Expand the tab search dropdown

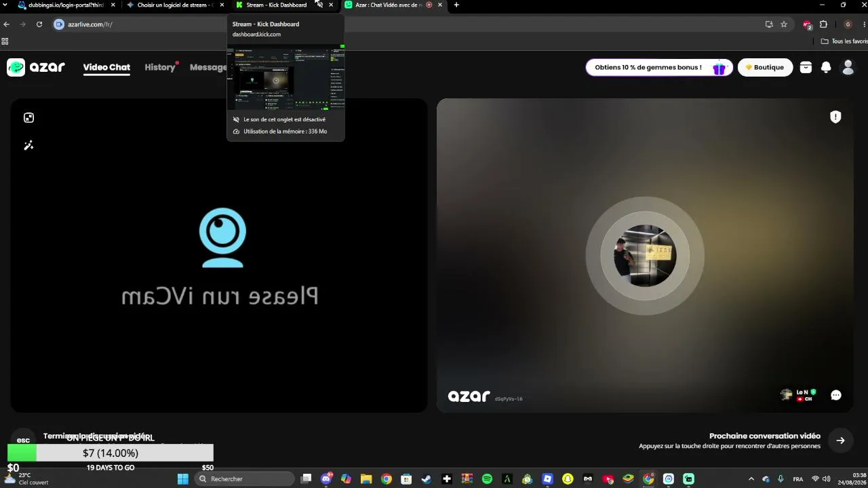point(6,5)
